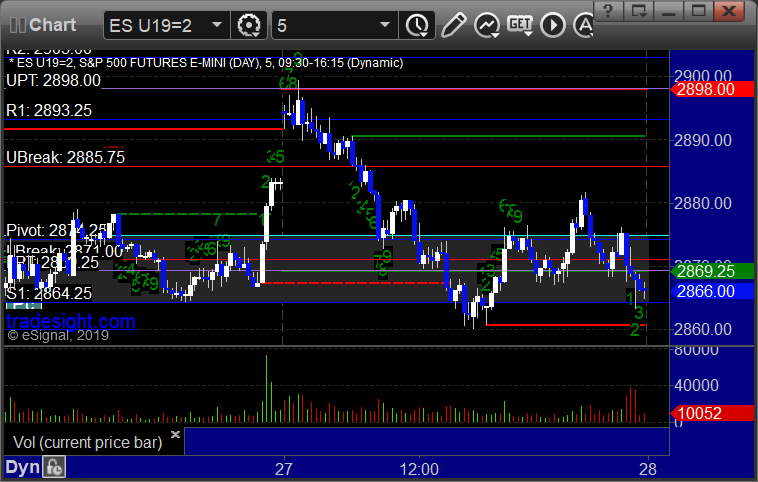Click the chart title line starting '* ES U19=2, S&P 500 FUTURES'
The image size is (758, 482).
pos(206,63)
